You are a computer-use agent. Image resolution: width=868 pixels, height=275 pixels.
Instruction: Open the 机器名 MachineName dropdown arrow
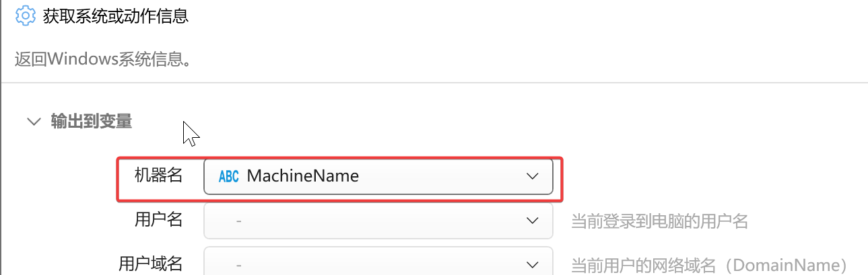click(x=532, y=176)
